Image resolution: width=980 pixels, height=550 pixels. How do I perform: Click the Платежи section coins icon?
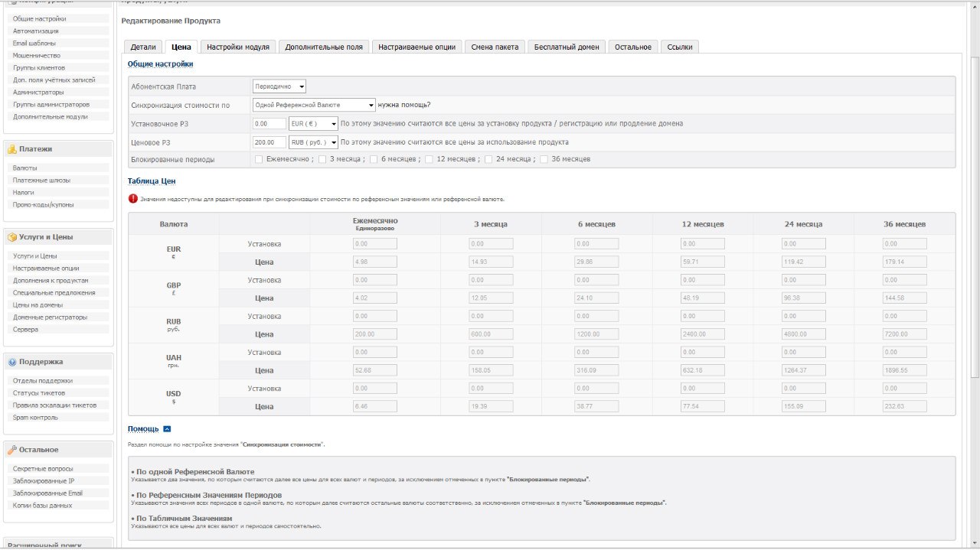click(x=12, y=149)
